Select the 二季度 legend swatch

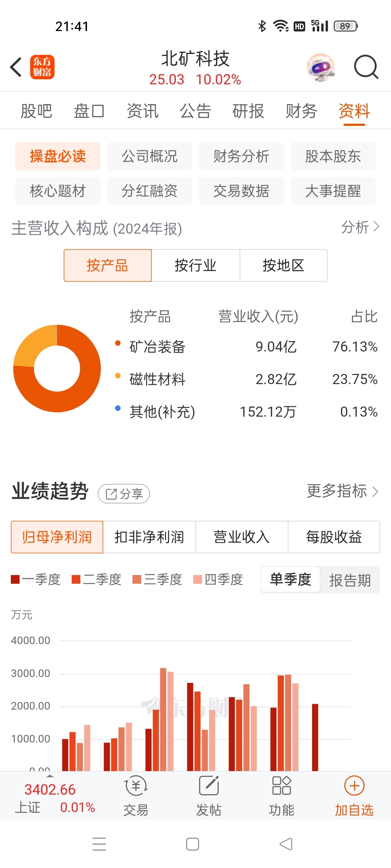pos(76,579)
